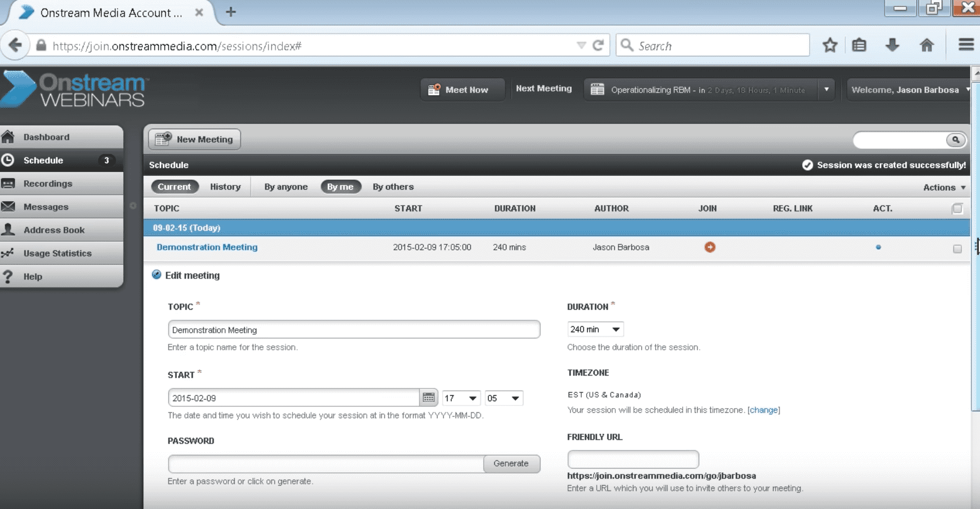Click into the Friendly URL input field
Viewport: 980px width, 509px height.
pos(633,459)
